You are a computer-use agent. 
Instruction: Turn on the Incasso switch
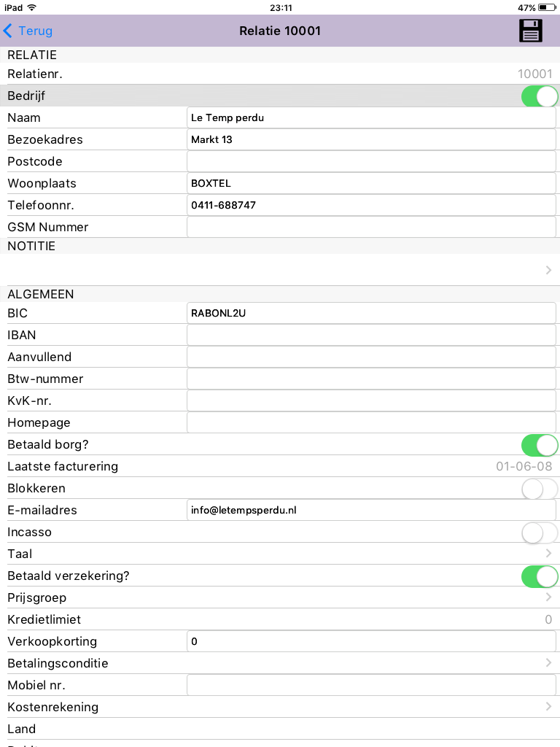coord(540,533)
